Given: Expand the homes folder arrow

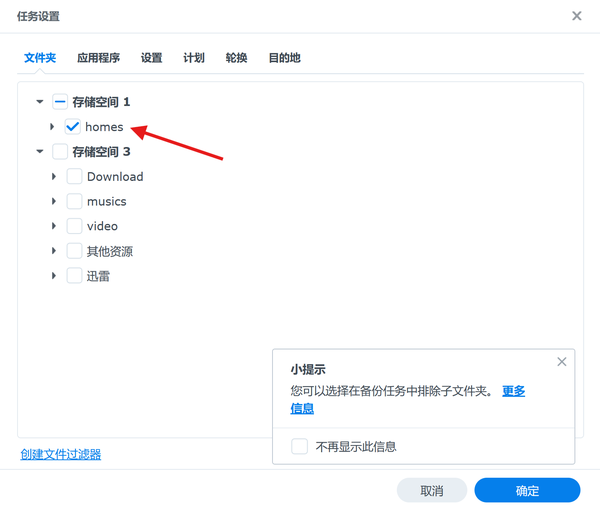Looking at the screenshot, I should pyautogui.click(x=52, y=126).
